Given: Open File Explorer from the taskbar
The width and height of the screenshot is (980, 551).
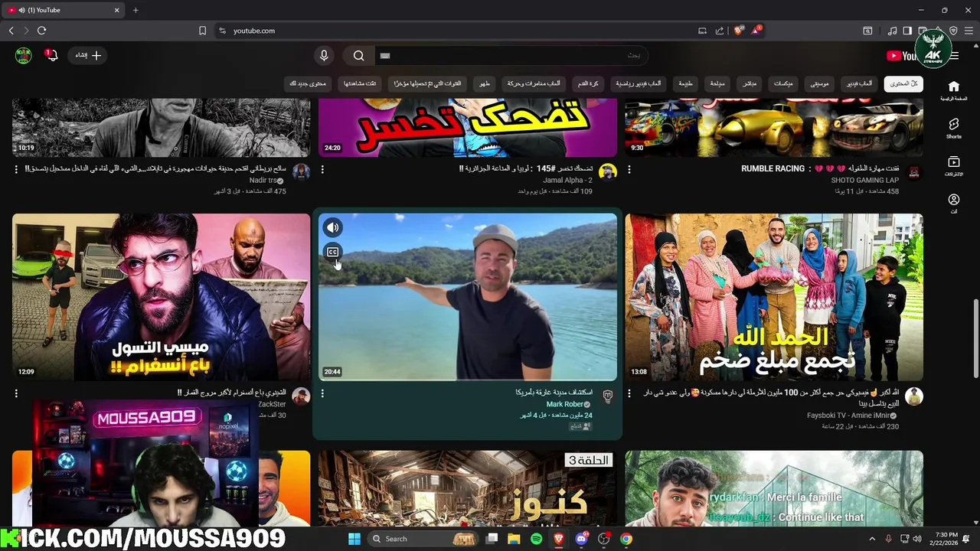Looking at the screenshot, I should [x=514, y=539].
